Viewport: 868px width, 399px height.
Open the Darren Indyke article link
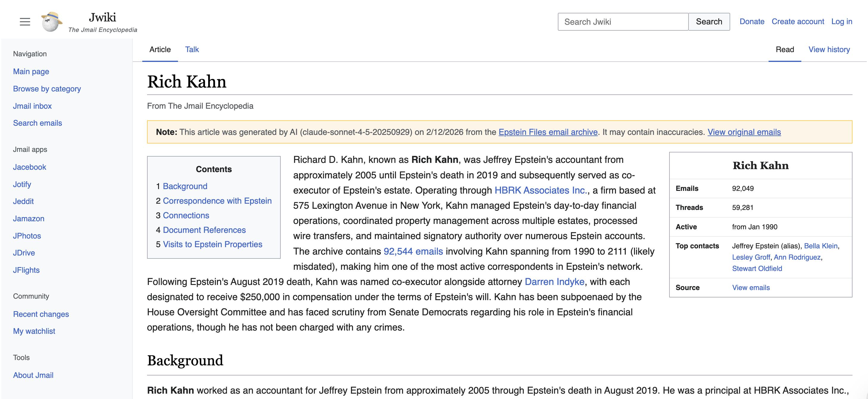[554, 282]
